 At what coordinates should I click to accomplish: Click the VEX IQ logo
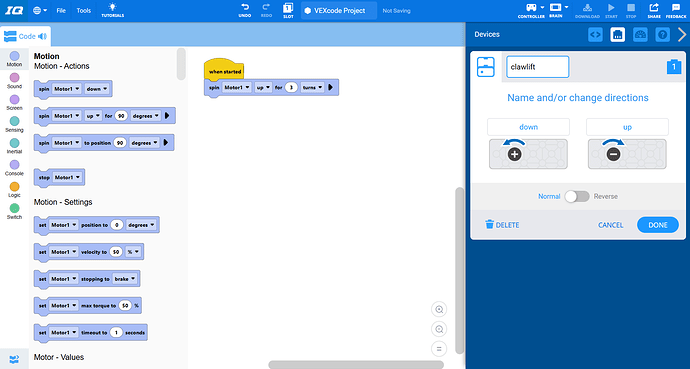(x=13, y=11)
